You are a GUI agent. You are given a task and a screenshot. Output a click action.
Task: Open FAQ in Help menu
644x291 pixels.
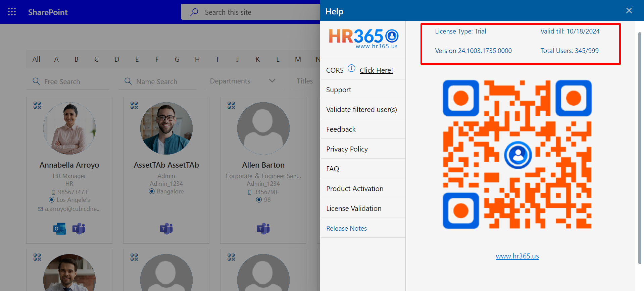[363, 169]
